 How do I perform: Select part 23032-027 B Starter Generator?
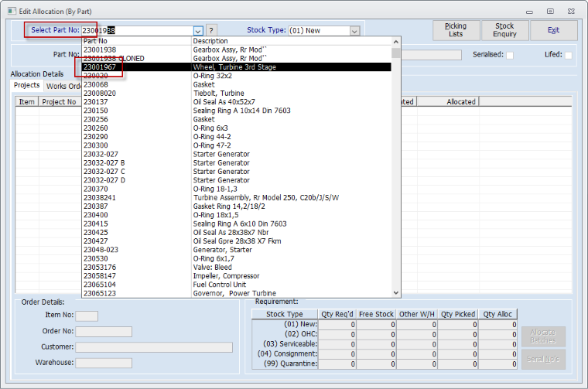236,162
